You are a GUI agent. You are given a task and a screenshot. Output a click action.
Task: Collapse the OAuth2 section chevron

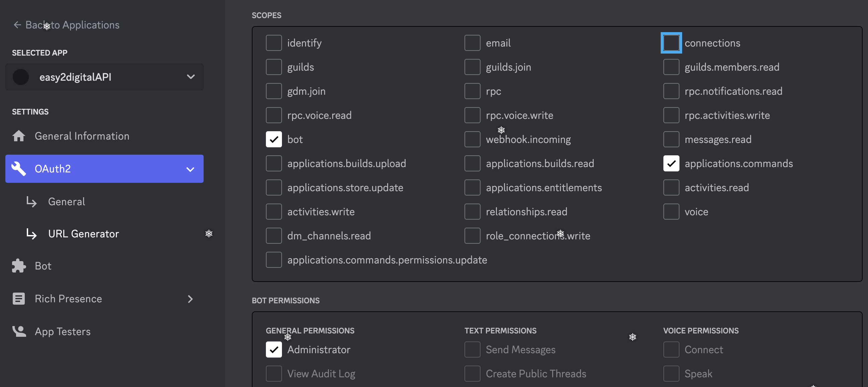191,169
